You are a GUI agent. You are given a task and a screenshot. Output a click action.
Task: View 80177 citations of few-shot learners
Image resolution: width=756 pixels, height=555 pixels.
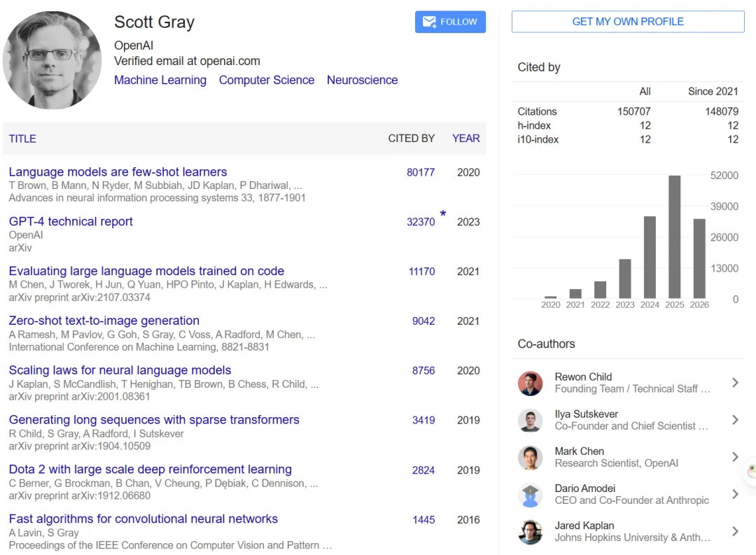pos(421,173)
